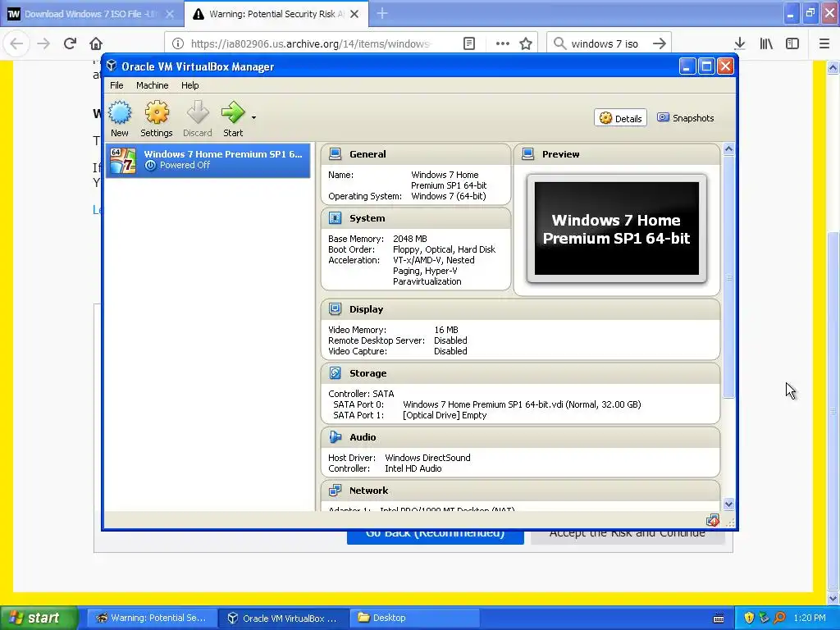Image resolution: width=840 pixels, height=630 pixels.
Task: Toggle Firefox sidebar icon
Action: [x=792, y=43]
